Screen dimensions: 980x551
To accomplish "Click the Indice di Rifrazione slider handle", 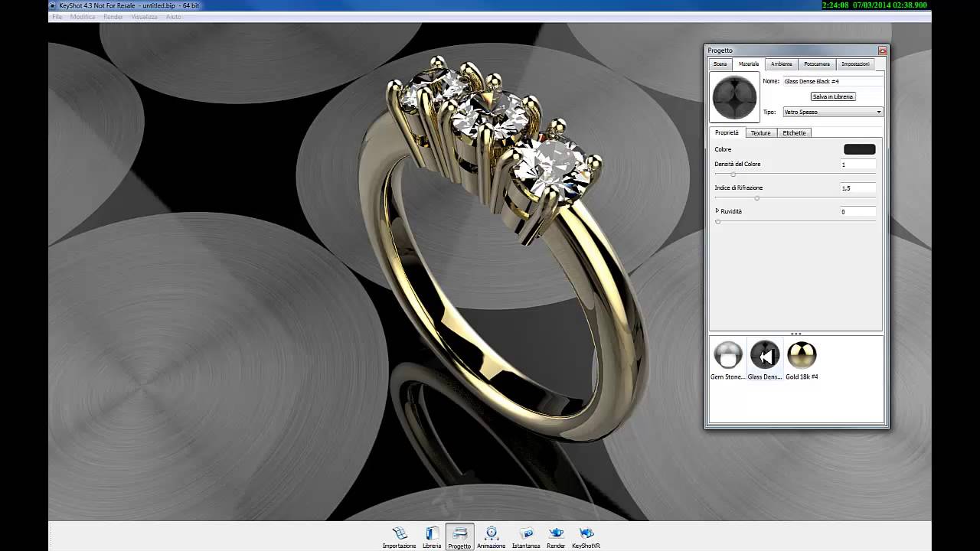I will 756,198.
